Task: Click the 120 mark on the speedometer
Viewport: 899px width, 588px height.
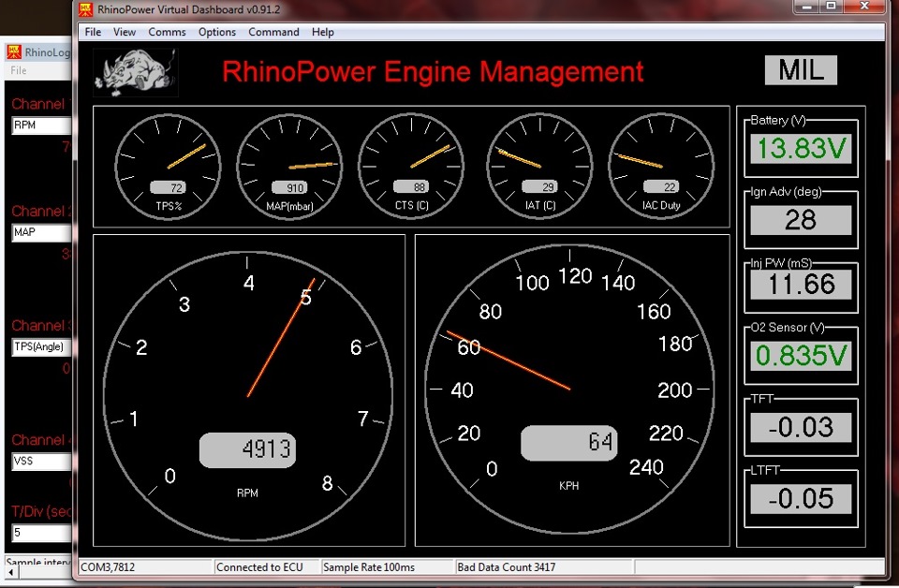Action: click(x=575, y=276)
